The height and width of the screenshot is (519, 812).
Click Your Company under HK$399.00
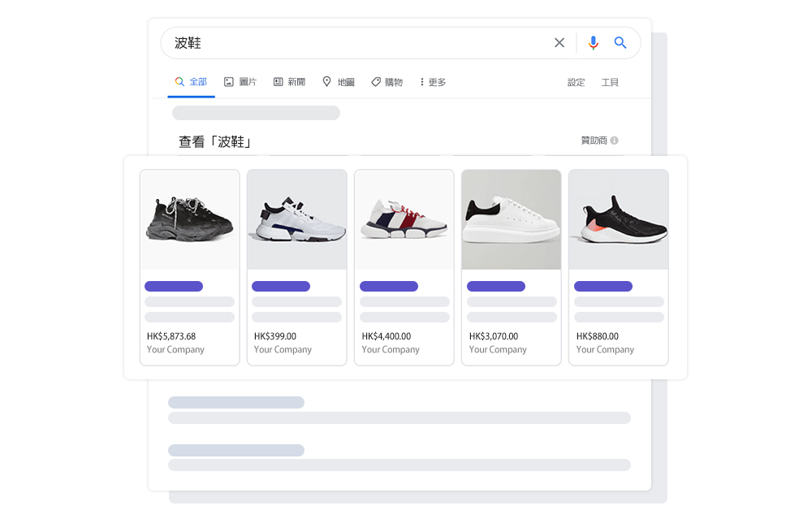pyautogui.click(x=283, y=349)
